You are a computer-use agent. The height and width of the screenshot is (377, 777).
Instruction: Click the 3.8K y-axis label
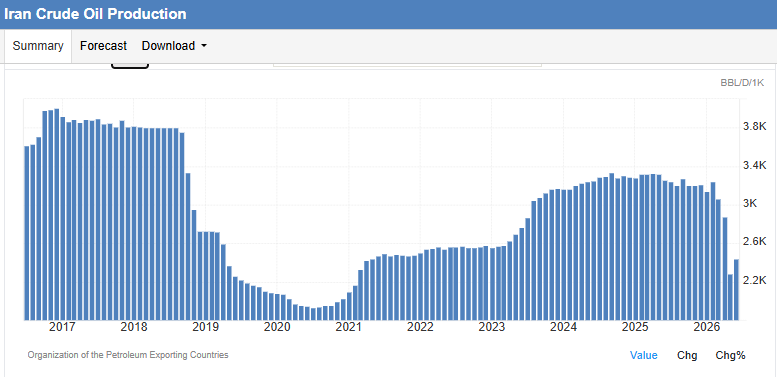(755, 127)
